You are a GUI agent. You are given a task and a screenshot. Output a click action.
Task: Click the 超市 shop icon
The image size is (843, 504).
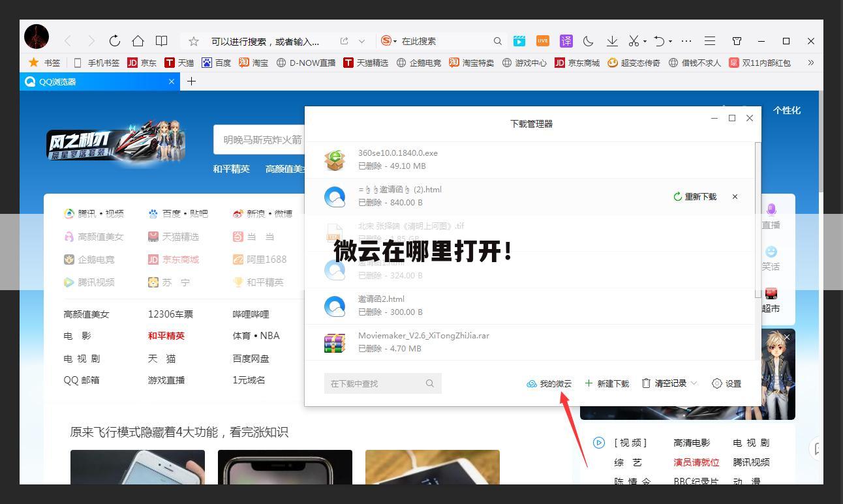(771, 293)
